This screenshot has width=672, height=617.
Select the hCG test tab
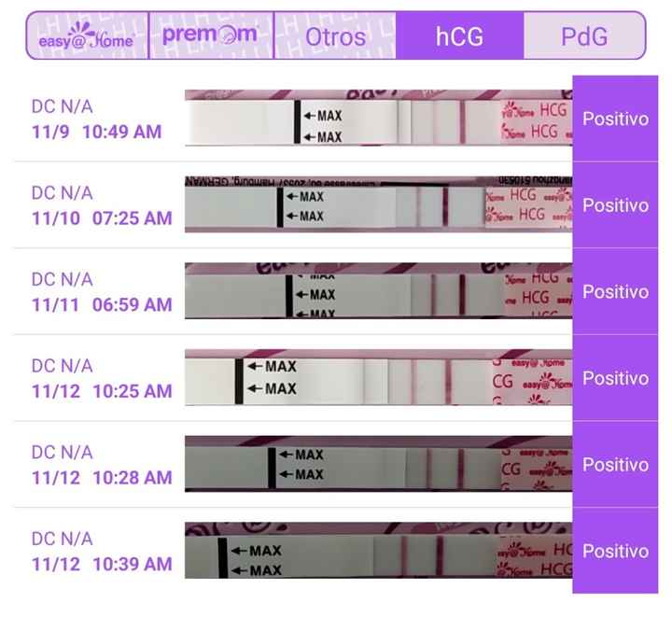tap(459, 35)
